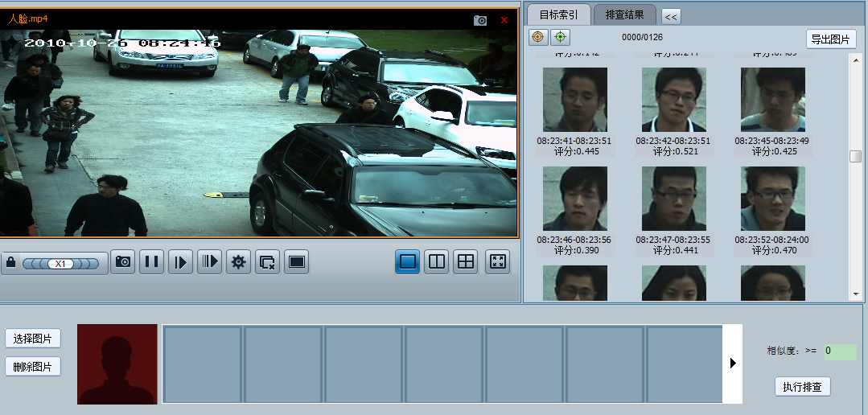Click the 导出图片 button
868x415 pixels.
831,39
